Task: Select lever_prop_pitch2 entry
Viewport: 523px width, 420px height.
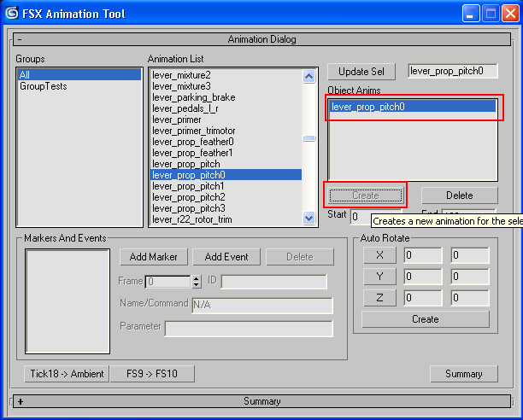Action: [226, 197]
